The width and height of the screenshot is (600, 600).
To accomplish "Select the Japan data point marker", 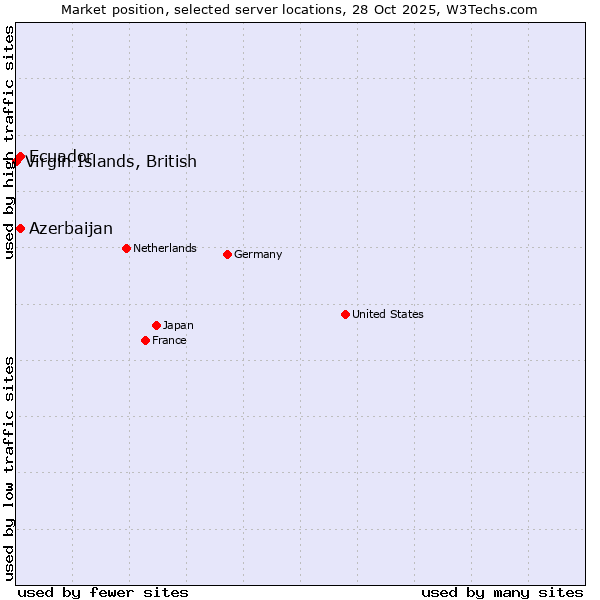I will tap(156, 325).
